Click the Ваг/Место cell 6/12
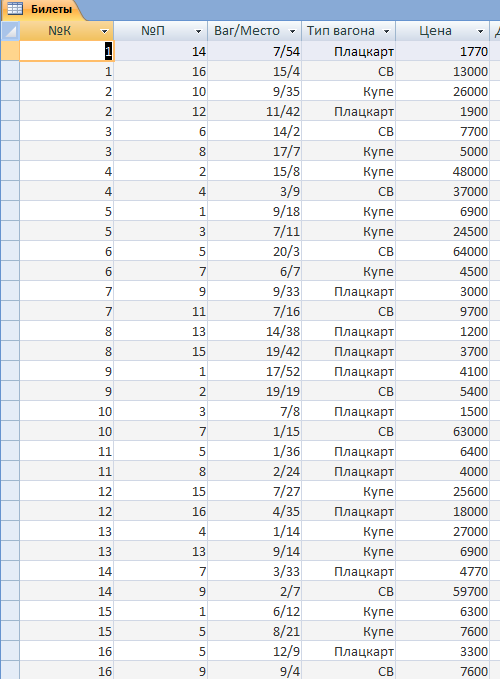The height and width of the screenshot is (679, 500). [x=255, y=611]
